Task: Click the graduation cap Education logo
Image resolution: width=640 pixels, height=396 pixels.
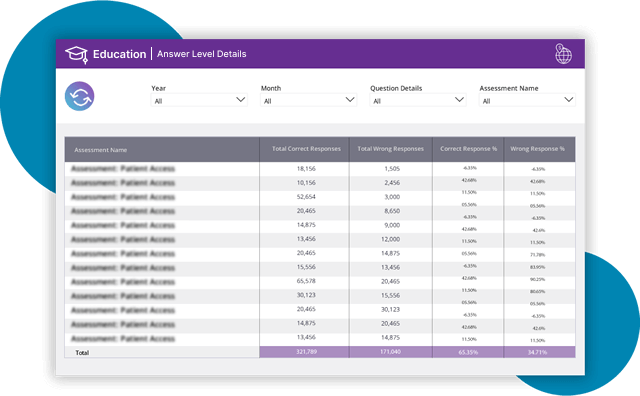Action: pyautogui.click(x=77, y=54)
